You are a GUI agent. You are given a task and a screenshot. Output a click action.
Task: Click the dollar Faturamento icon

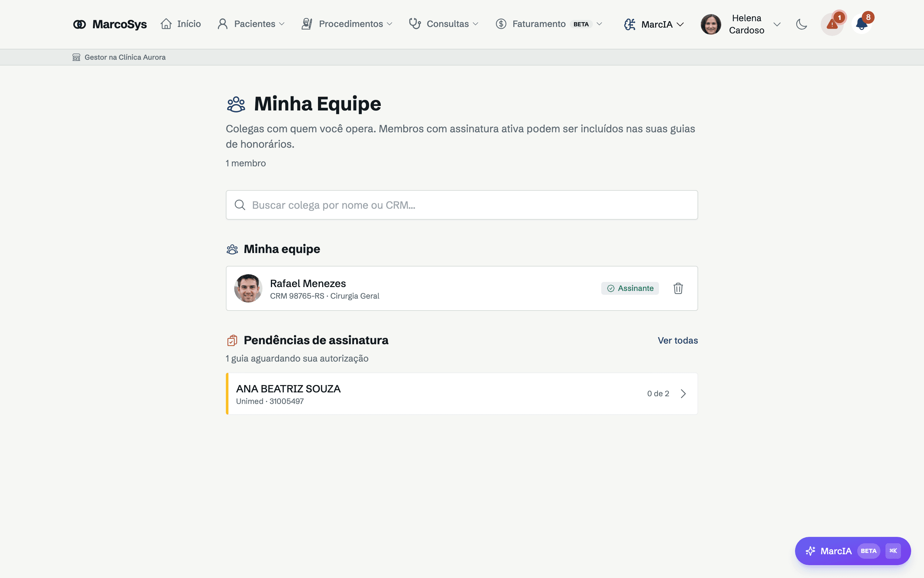[x=501, y=24]
